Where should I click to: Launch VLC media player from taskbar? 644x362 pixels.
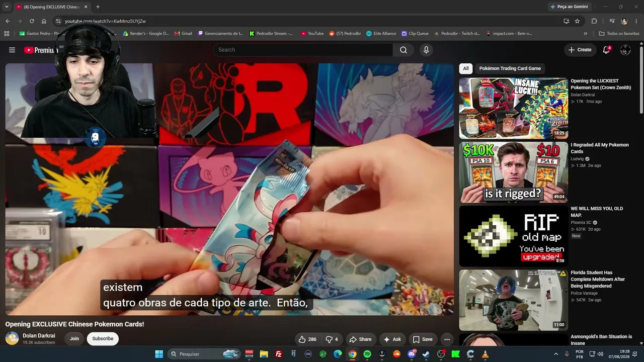tap(485, 354)
